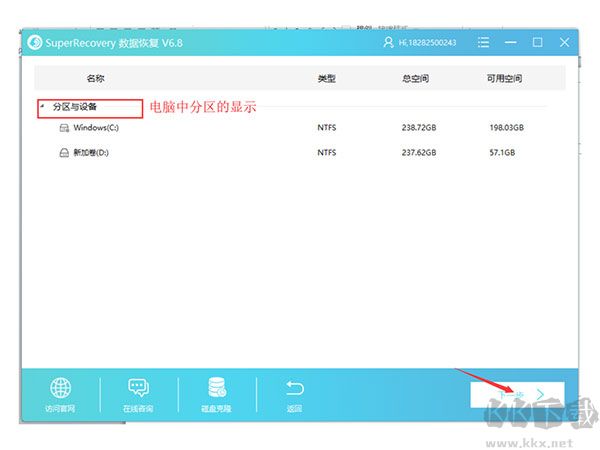
Task: Open the title bar menu list icon
Action: pyautogui.click(x=485, y=43)
